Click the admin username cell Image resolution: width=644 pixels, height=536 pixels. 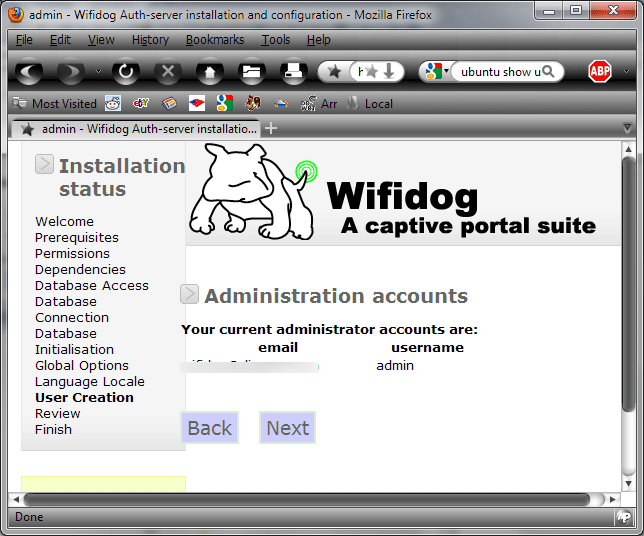click(x=395, y=366)
